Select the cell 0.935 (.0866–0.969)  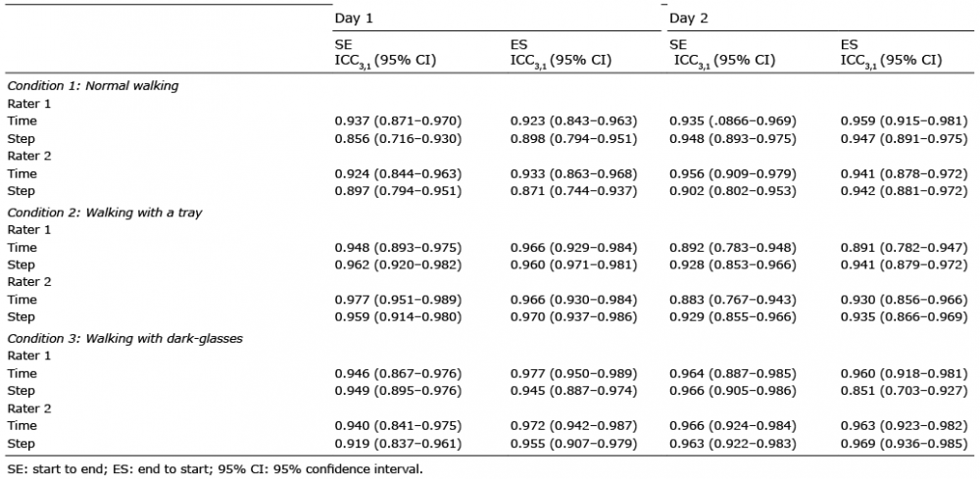tap(733, 120)
